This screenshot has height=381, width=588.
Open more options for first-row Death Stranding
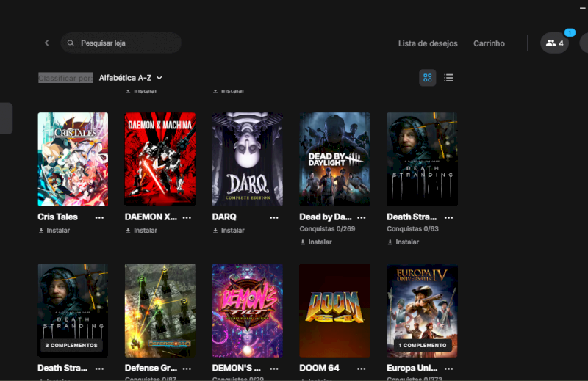[449, 217]
